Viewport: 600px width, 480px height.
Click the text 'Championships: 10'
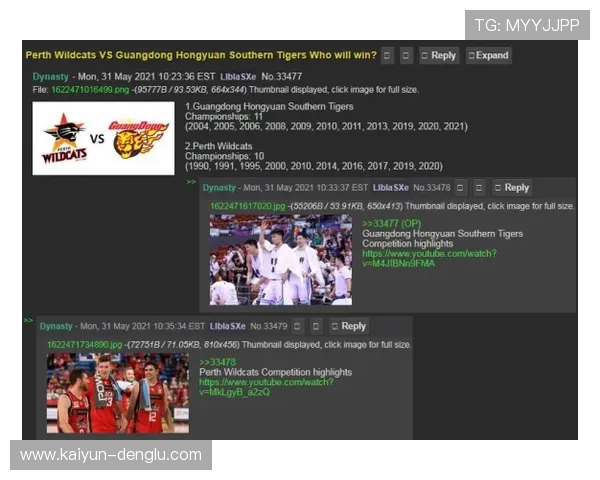[225, 156]
